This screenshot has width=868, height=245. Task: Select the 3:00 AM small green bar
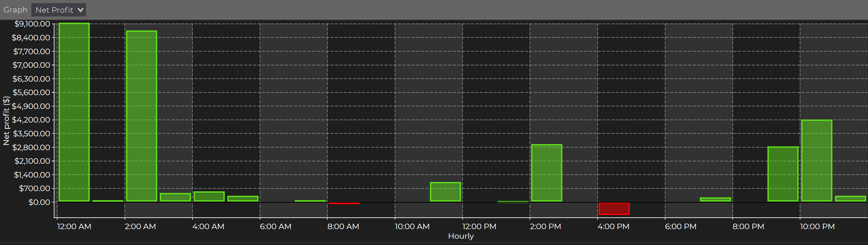point(175,197)
